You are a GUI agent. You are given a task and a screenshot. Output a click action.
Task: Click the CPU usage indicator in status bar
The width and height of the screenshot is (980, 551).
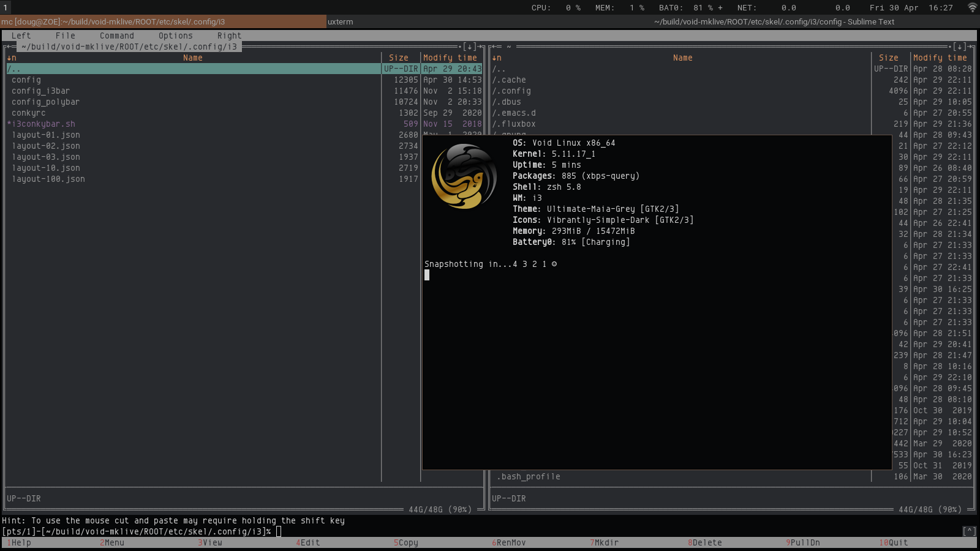(556, 7)
